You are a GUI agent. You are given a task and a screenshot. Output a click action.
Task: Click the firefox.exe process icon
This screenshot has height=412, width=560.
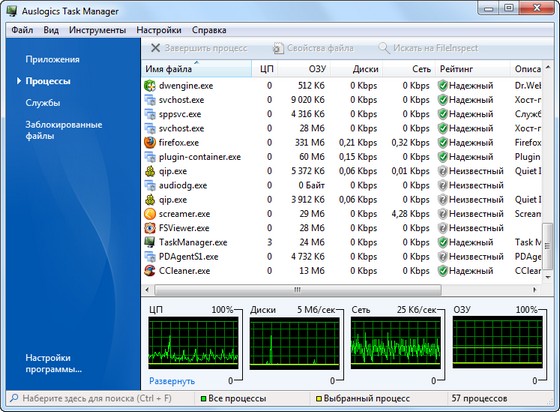pyautogui.click(x=150, y=142)
